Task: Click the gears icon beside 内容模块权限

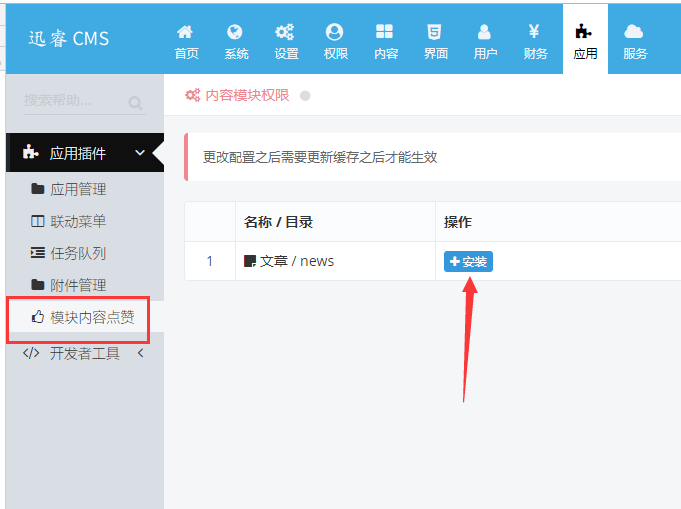Action: pyautogui.click(x=193, y=95)
